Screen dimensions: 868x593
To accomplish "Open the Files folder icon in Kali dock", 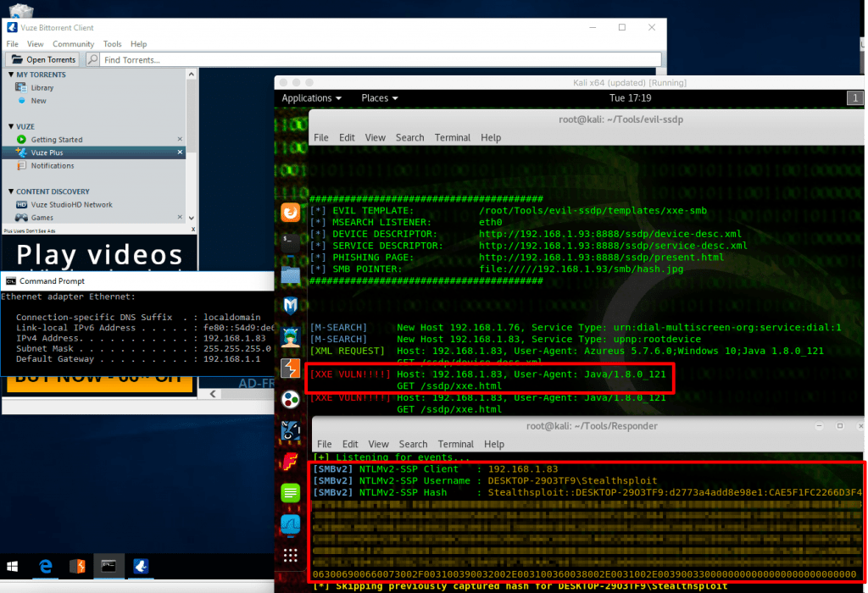I will click(x=291, y=274).
